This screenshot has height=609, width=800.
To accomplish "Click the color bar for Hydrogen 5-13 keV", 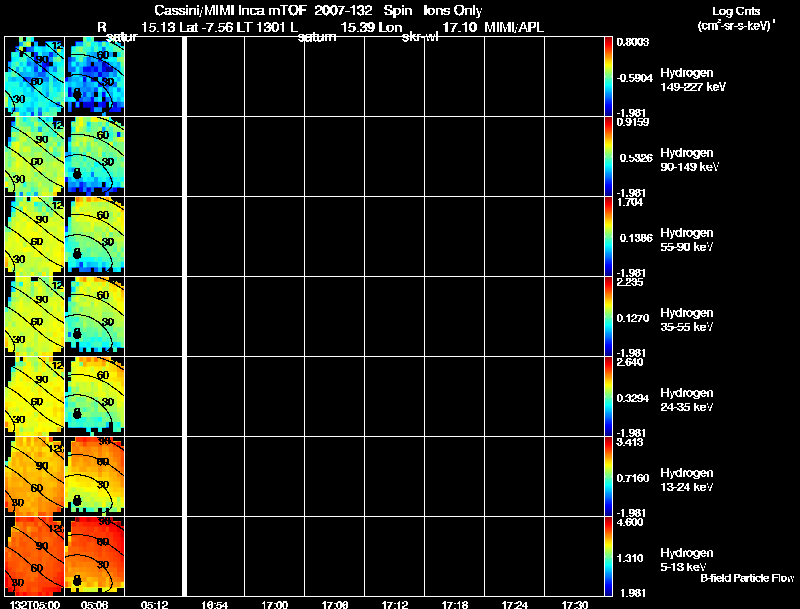I will (x=608, y=556).
